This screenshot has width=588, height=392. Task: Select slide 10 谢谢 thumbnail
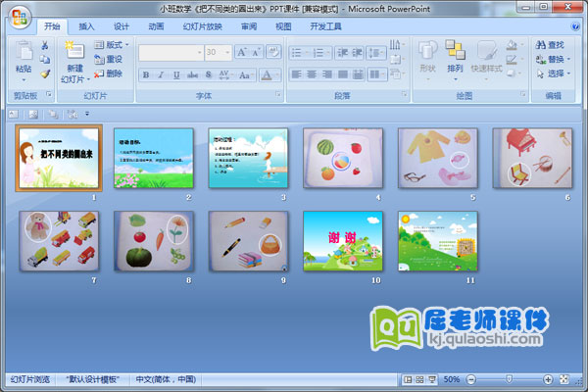click(343, 241)
